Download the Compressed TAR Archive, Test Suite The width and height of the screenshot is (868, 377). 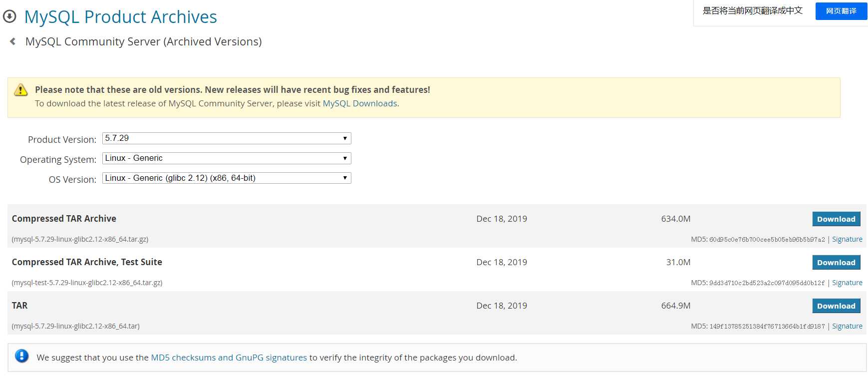coord(836,263)
